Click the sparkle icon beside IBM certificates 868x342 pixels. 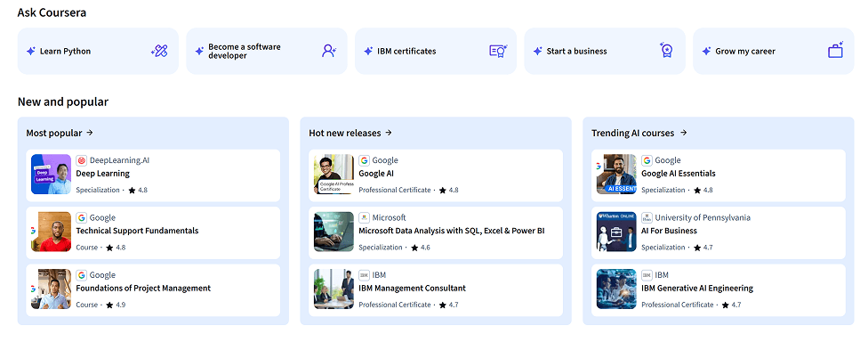[368, 51]
